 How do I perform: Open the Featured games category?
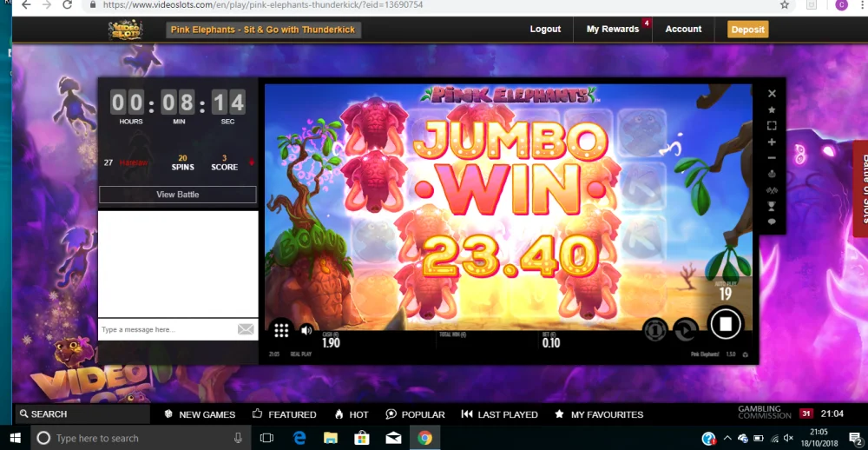coord(284,414)
